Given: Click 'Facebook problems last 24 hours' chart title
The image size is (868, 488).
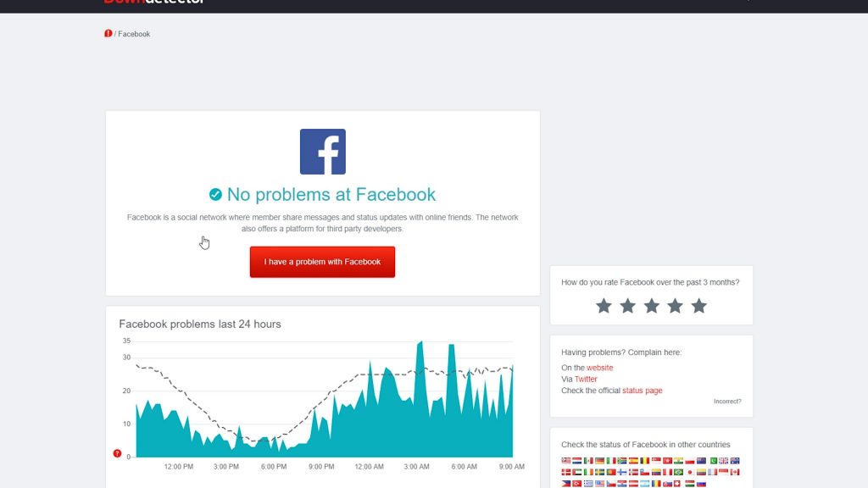Looking at the screenshot, I should [x=200, y=324].
